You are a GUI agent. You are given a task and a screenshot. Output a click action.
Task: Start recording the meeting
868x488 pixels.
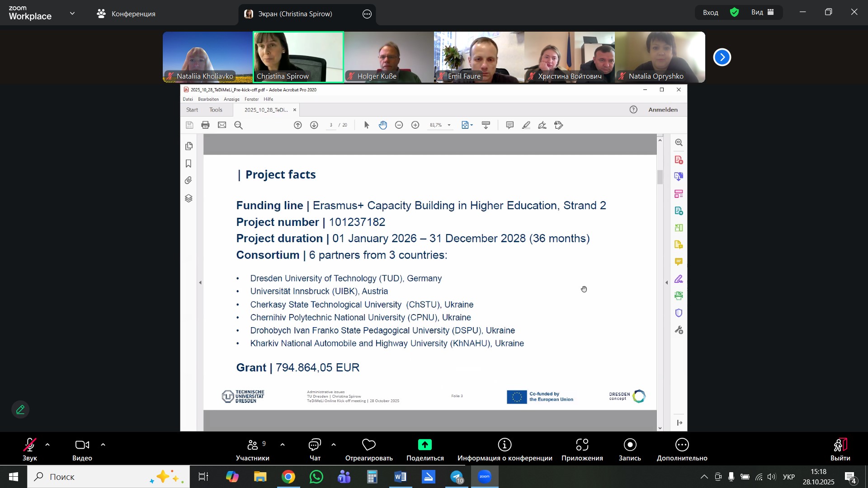click(x=630, y=450)
